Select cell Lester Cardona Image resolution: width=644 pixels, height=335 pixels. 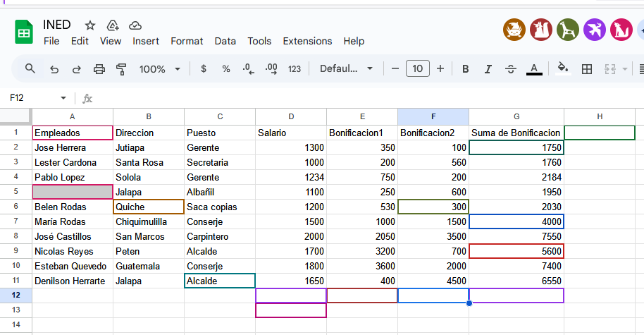[x=73, y=162]
